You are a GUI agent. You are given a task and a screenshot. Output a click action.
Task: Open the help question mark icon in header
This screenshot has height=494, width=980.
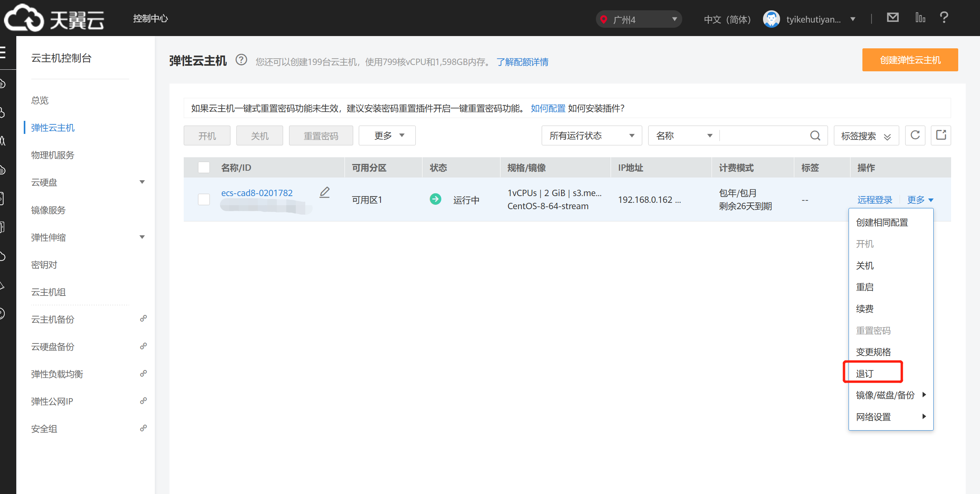[x=944, y=18]
